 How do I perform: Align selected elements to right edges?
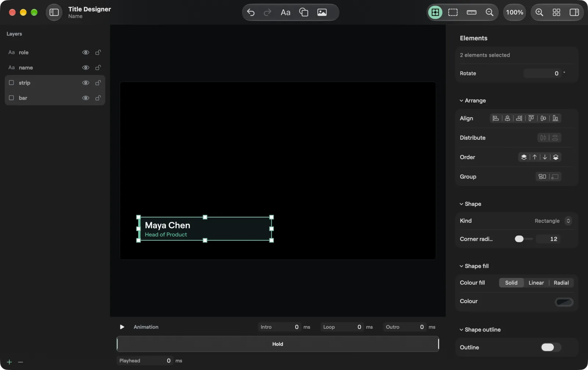pyautogui.click(x=519, y=118)
